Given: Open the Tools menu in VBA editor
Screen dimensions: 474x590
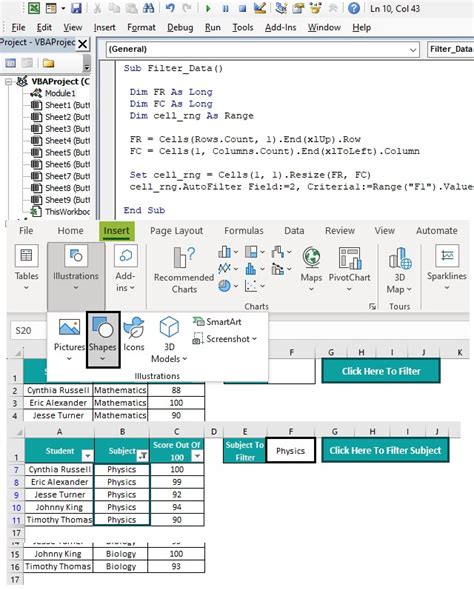Looking at the screenshot, I should (x=243, y=27).
